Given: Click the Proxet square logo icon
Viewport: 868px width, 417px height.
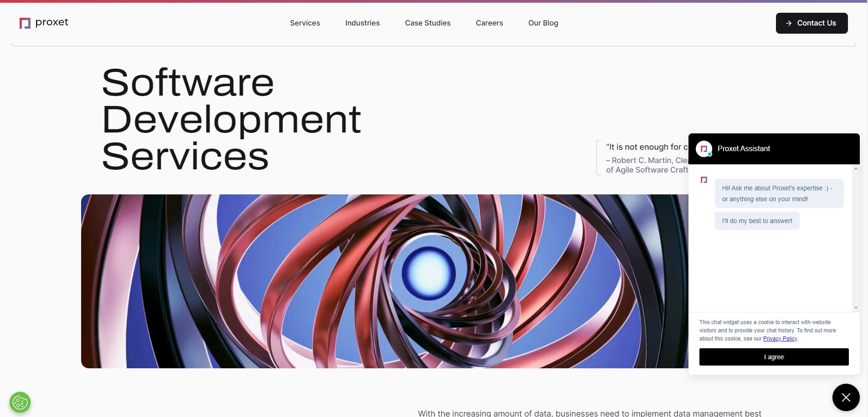Looking at the screenshot, I should tap(25, 23).
